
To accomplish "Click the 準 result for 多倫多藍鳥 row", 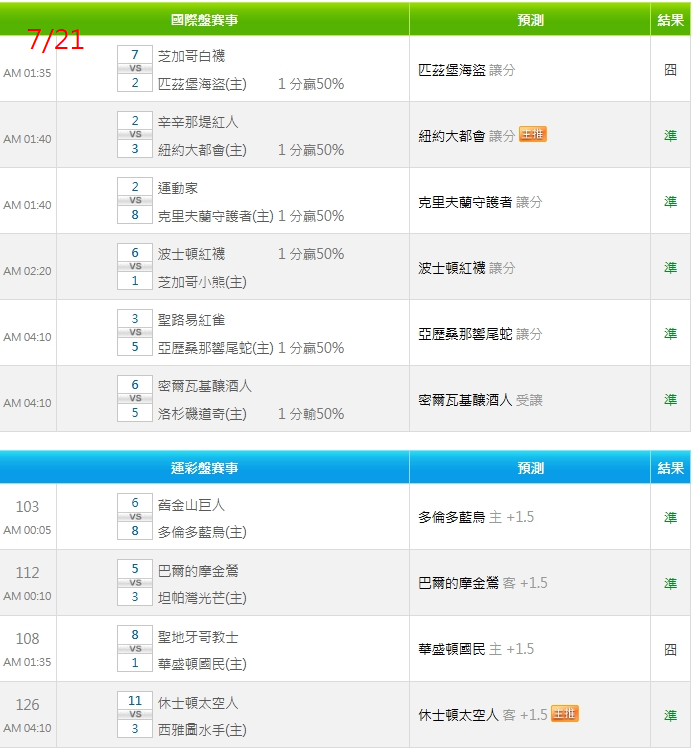I will pyautogui.click(x=670, y=518).
